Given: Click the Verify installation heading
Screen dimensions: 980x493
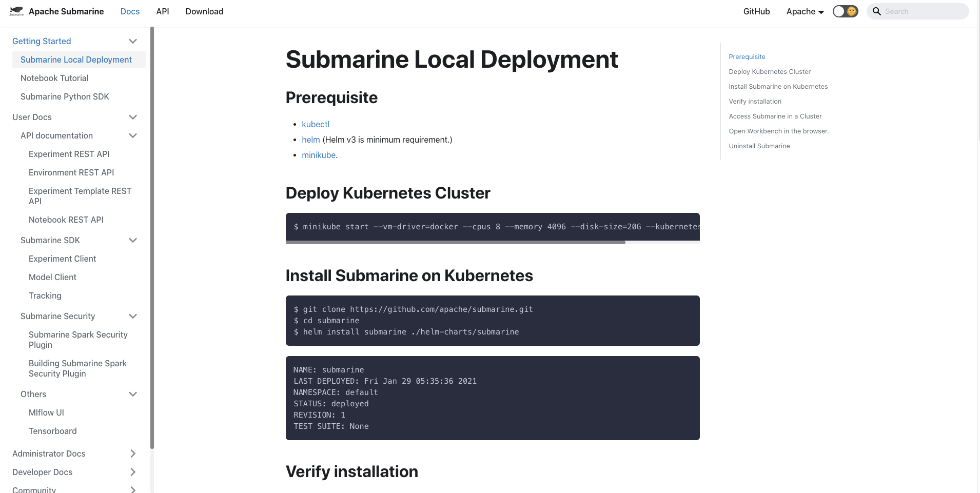Looking at the screenshot, I should (x=352, y=471).
